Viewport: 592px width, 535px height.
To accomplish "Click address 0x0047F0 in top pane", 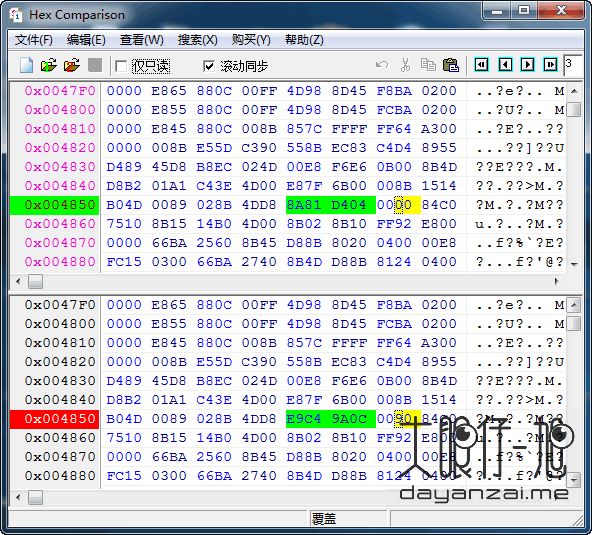I will tap(60, 91).
